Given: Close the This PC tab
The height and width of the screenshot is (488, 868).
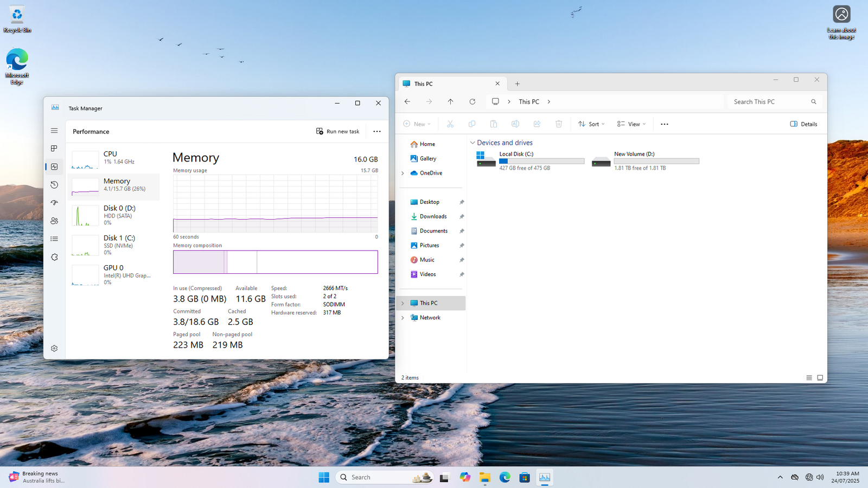Looking at the screenshot, I should pos(497,84).
